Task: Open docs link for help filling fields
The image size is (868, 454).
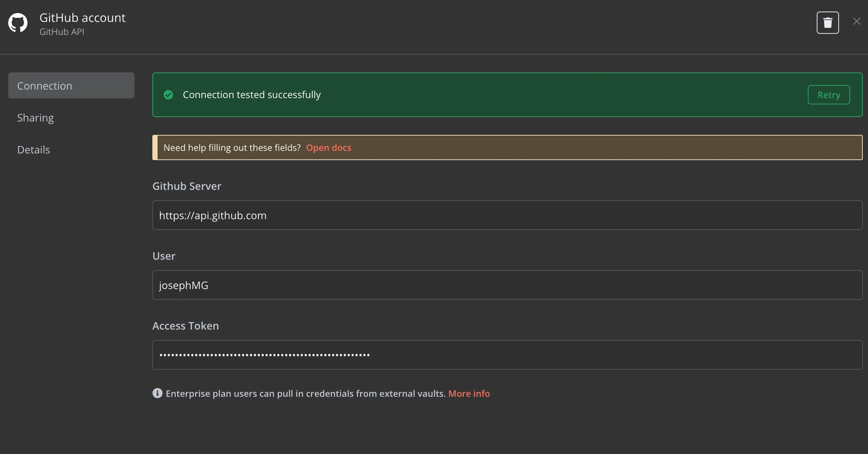Action: [328, 147]
